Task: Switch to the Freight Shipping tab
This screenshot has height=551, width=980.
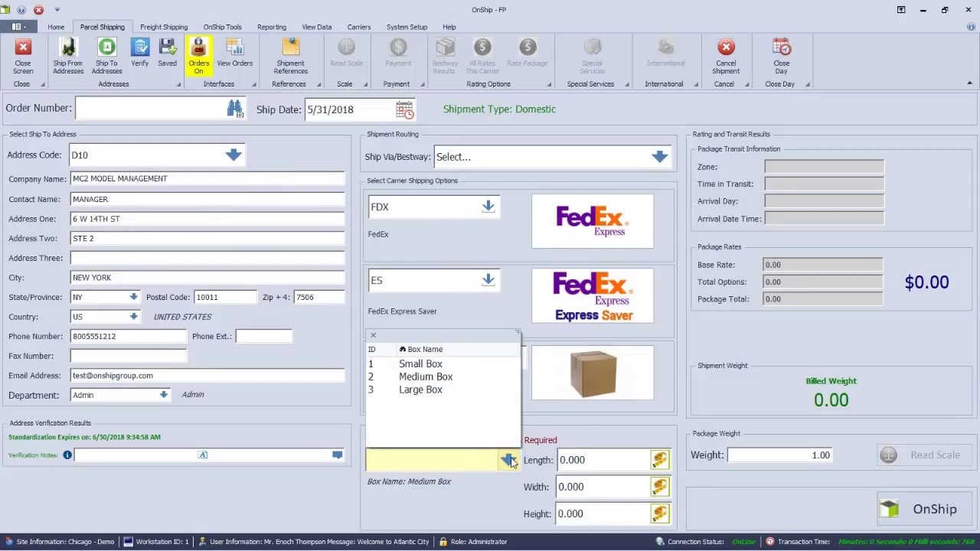Action: click(164, 27)
